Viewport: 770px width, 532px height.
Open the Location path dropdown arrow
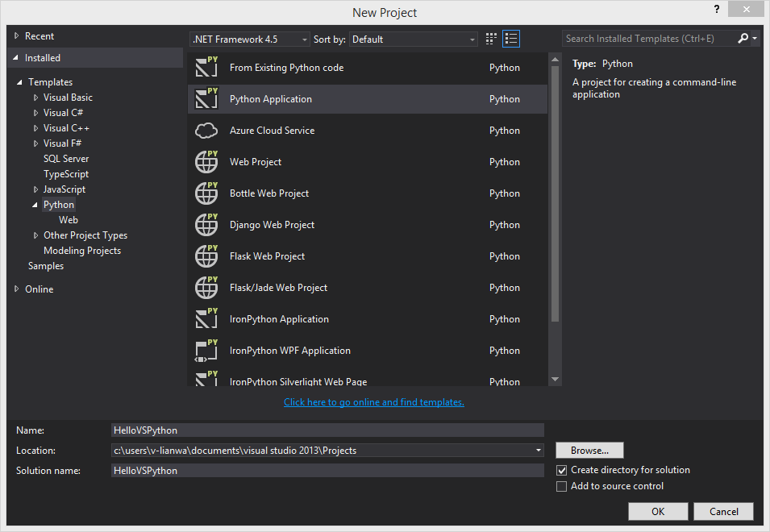coord(539,450)
